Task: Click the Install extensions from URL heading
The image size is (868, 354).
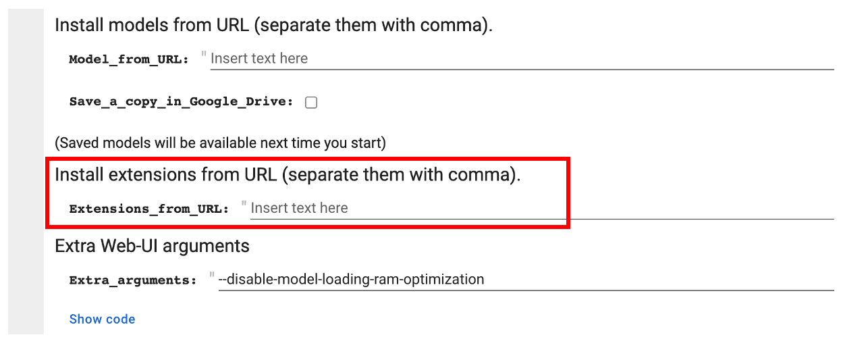Action: (x=288, y=175)
